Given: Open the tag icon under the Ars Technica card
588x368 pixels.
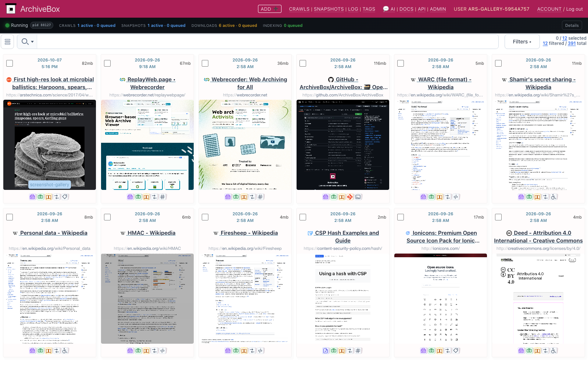Looking at the screenshot, I should 65,197.
